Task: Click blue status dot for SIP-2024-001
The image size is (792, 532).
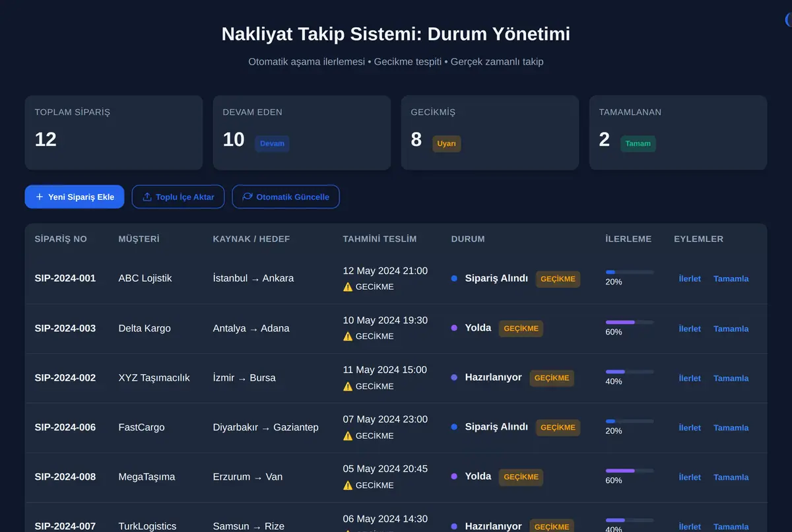Action: [454, 279]
